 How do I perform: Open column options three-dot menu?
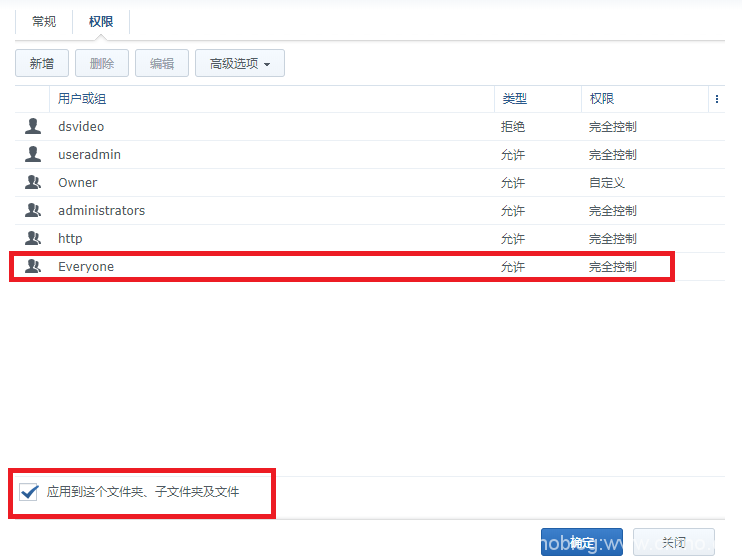[716, 99]
